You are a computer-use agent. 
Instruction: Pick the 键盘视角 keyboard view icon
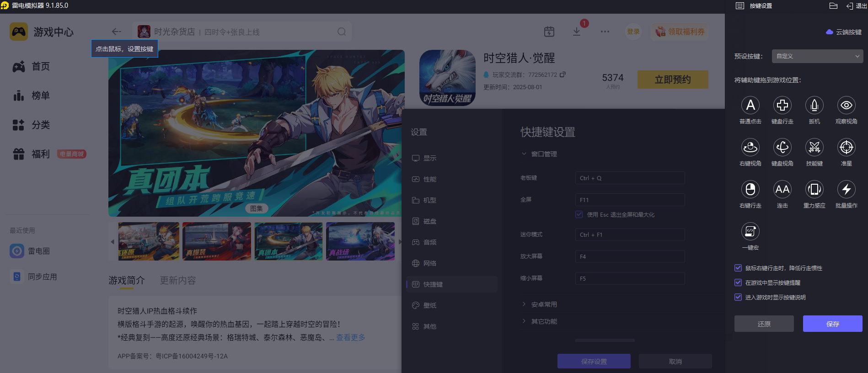click(782, 147)
